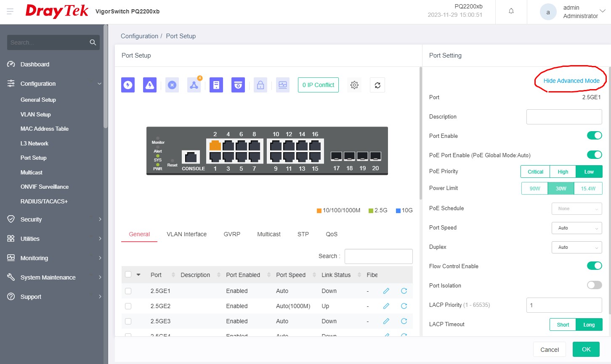Check the checkbox for port 2.5GE1 row
611x364 pixels.
pyautogui.click(x=128, y=291)
